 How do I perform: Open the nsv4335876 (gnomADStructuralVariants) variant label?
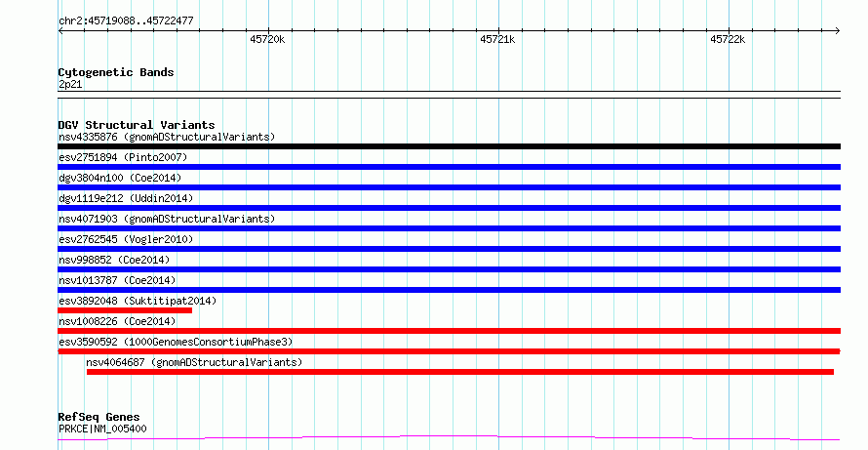coord(167,137)
